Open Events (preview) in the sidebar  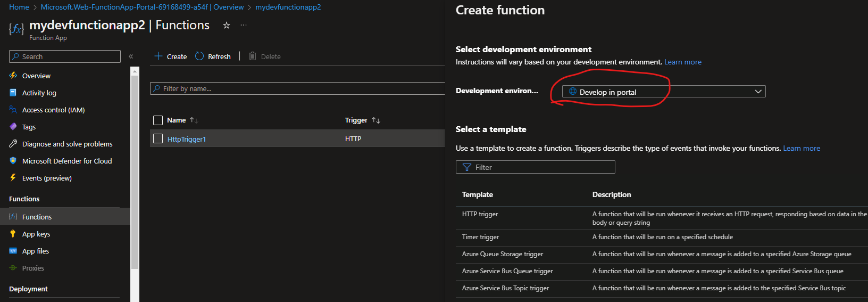(x=47, y=178)
